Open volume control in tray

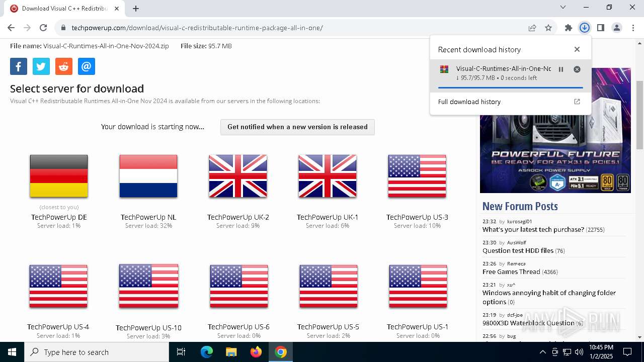point(579,352)
